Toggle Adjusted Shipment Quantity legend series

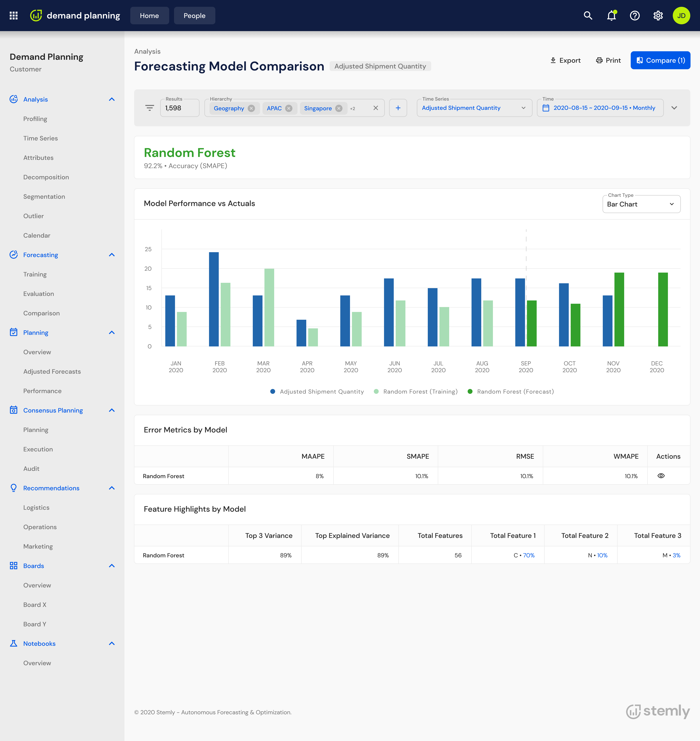317,392
